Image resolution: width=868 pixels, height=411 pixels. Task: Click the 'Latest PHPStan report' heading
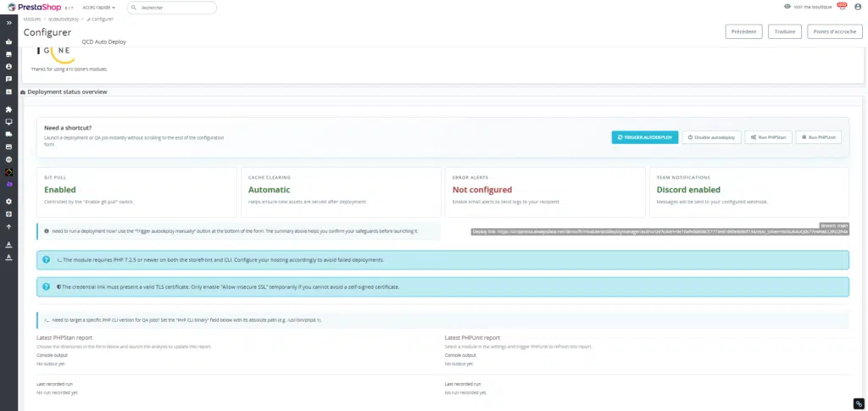tap(64, 337)
